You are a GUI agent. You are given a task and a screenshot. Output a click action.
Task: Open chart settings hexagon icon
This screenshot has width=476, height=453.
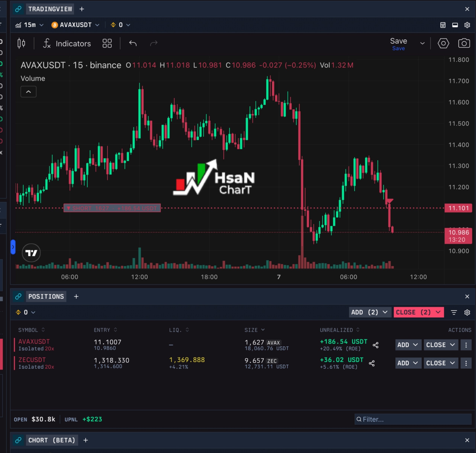coord(443,44)
